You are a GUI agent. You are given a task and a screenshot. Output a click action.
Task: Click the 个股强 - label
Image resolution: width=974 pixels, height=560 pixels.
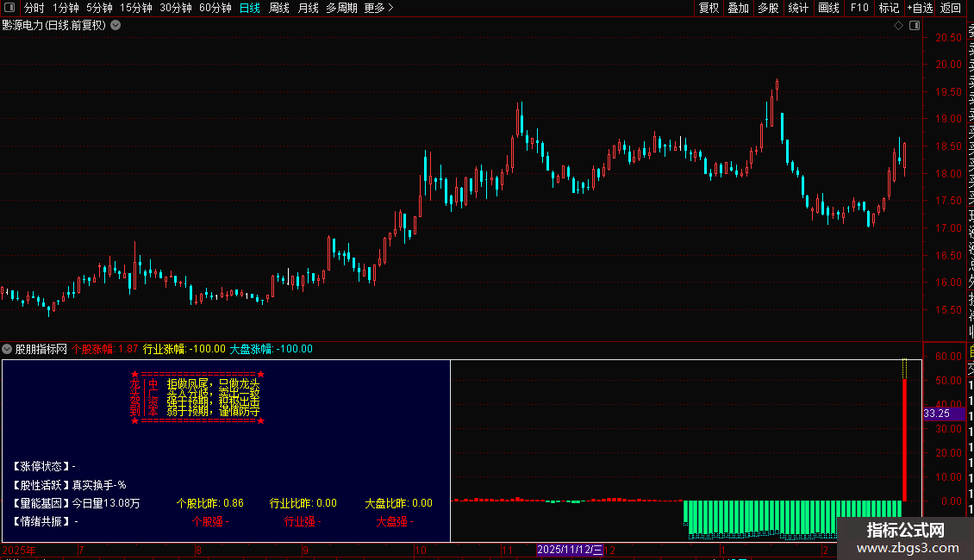tap(210, 521)
